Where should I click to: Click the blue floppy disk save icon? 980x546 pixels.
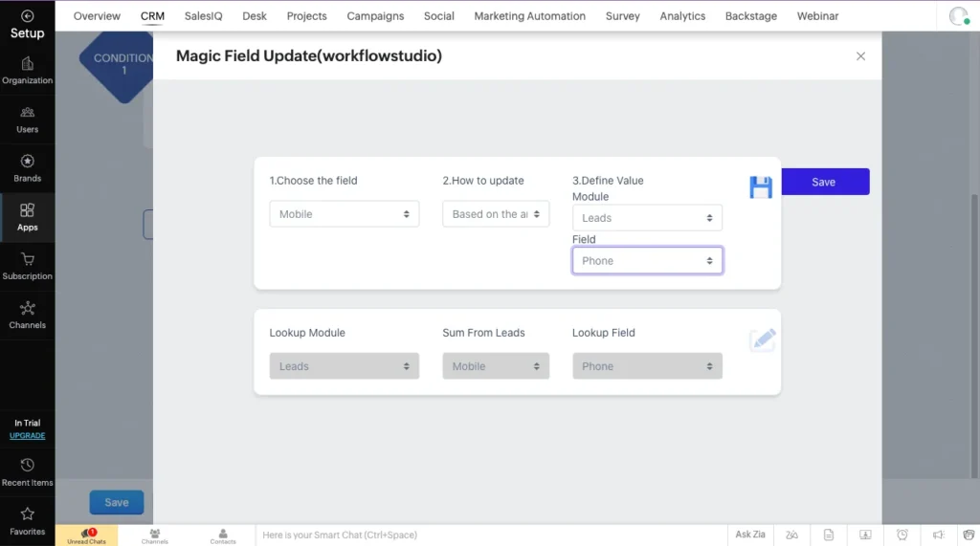tap(761, 186)
